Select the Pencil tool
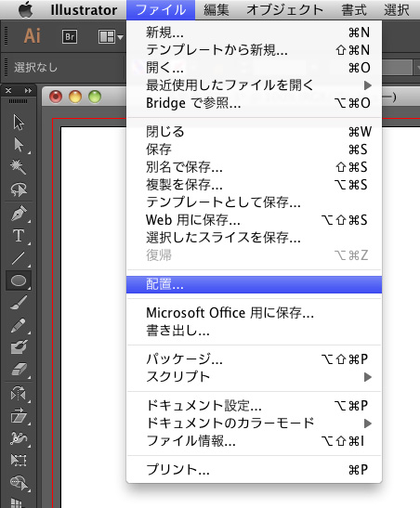 pos(19,325)
